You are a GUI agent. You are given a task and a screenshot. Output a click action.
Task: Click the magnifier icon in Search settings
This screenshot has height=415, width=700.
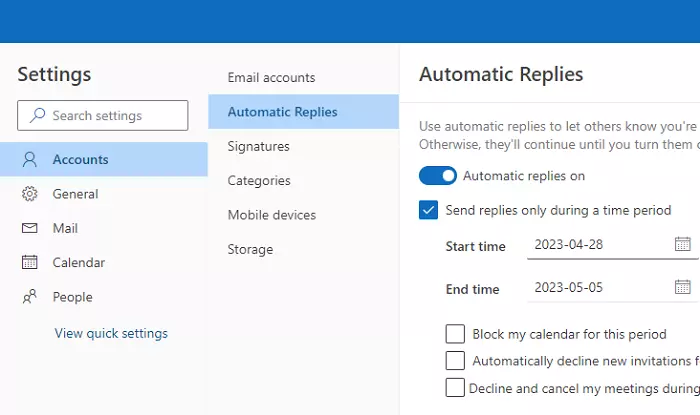click(x=38, y=115)
